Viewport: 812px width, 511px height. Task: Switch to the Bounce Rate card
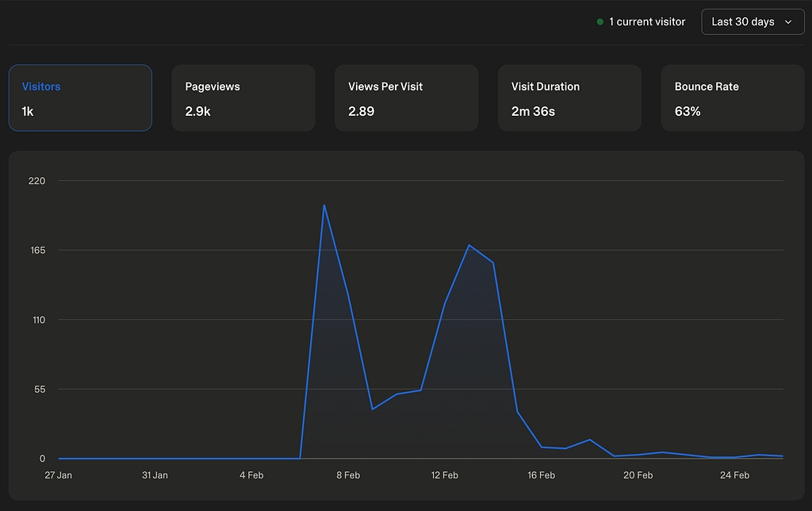[732, 98]
